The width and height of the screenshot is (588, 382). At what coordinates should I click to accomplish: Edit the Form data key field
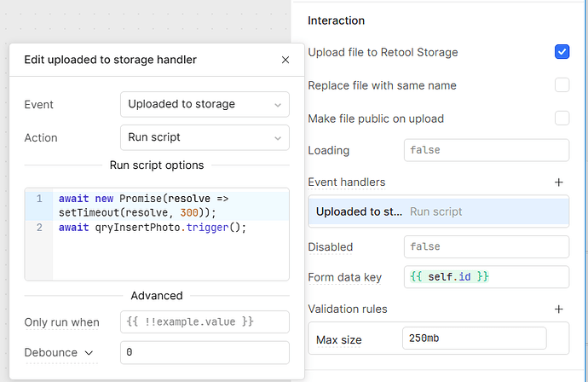tap(486, 277)
